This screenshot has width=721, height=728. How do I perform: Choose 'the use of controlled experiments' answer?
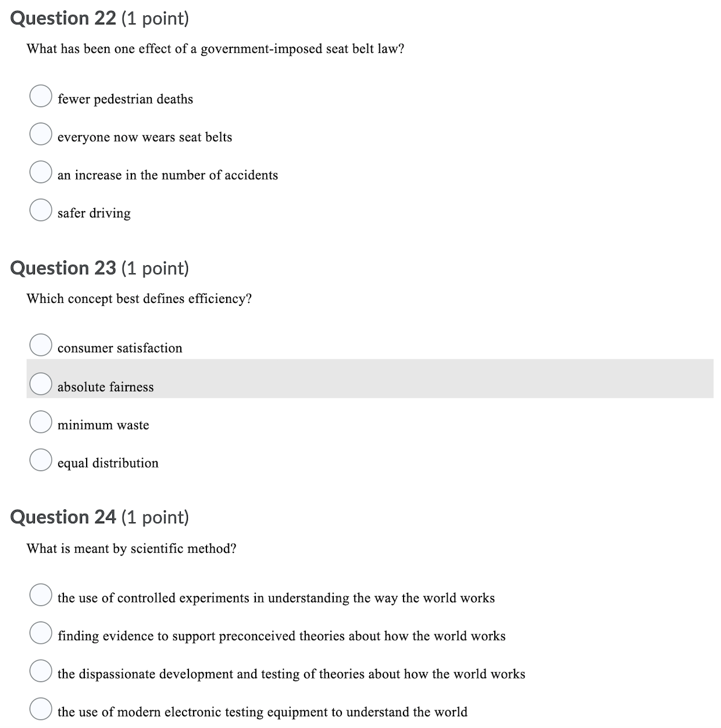(40, 595)
